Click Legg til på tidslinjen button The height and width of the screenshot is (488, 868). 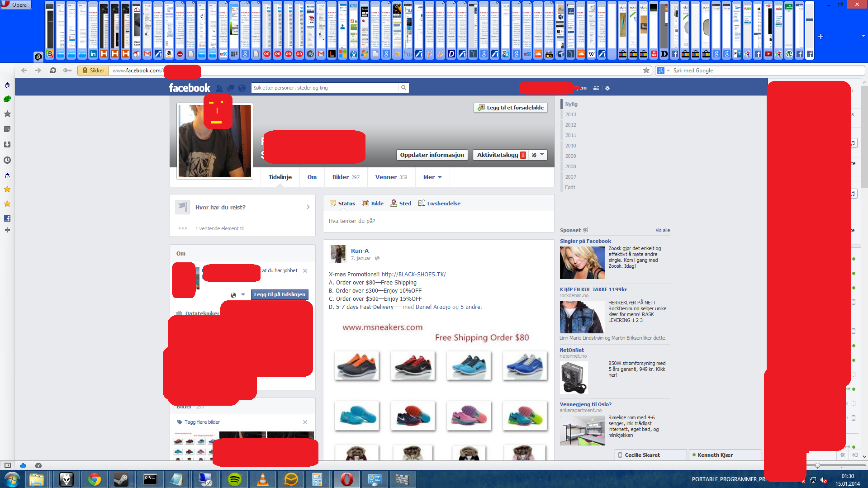coord(280,294)
